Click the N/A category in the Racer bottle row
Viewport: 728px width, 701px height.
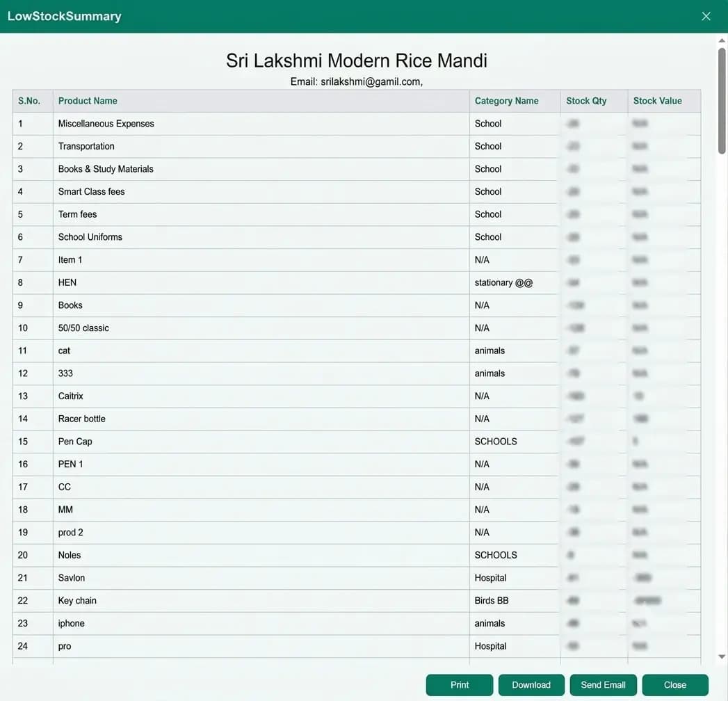(515, 419)
